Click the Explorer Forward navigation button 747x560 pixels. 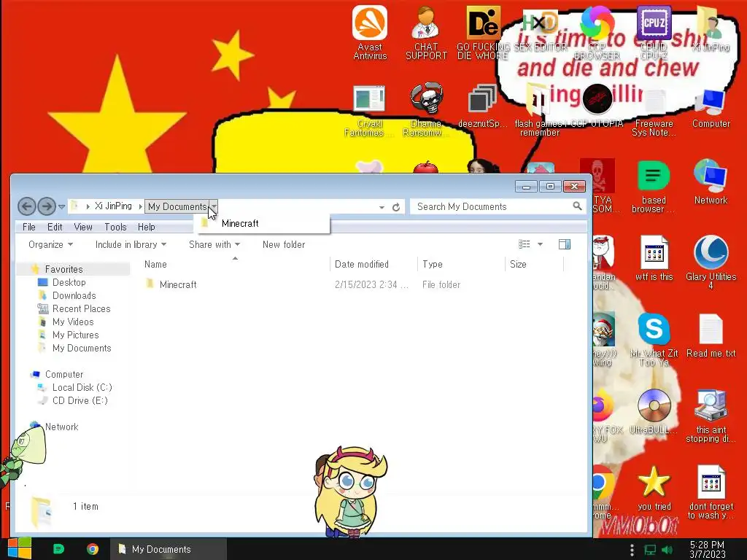tap(47, 206)
